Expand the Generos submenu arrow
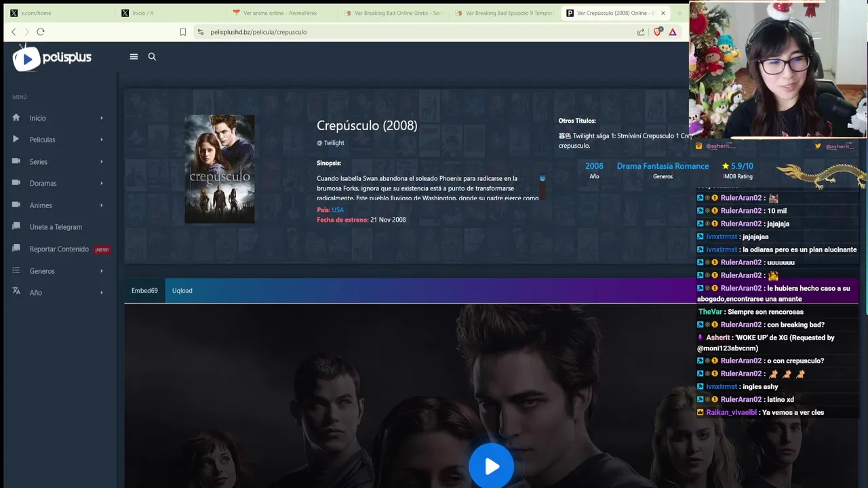This screenshot has width=868, height=488. pyautogui.click(x=102, y=270)
